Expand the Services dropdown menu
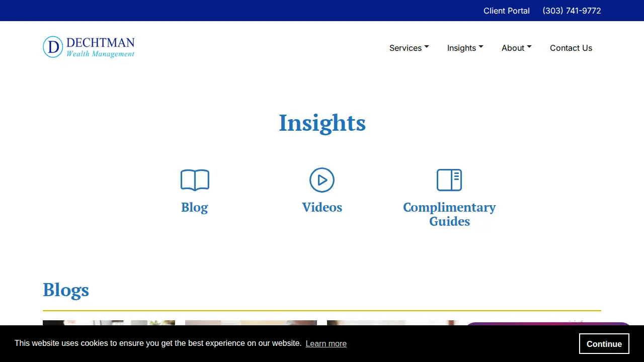 pos(409,48)
